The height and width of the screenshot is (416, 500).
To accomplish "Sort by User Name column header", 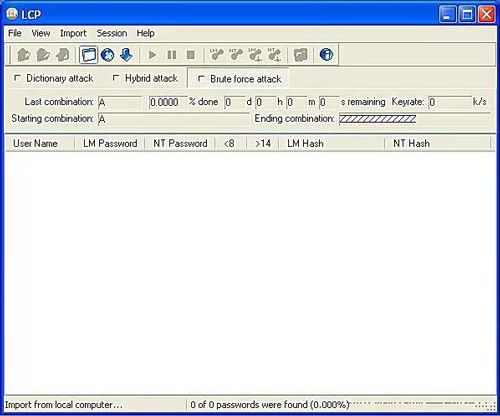I will [x=40, y=144].
